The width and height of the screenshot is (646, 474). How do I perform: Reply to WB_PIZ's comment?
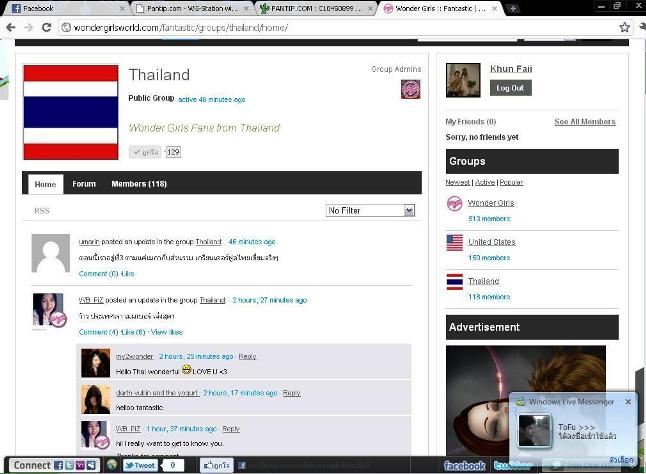click(x=231, y=429)
